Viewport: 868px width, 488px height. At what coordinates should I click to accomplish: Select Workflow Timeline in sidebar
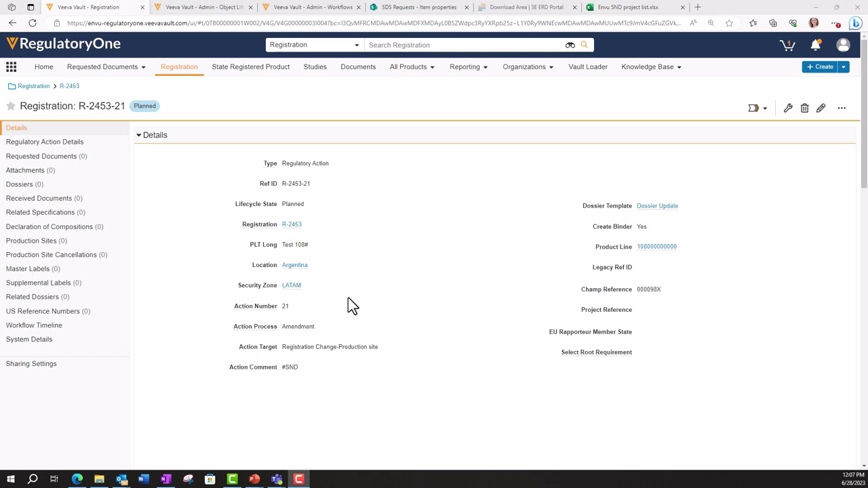(34, 325)
